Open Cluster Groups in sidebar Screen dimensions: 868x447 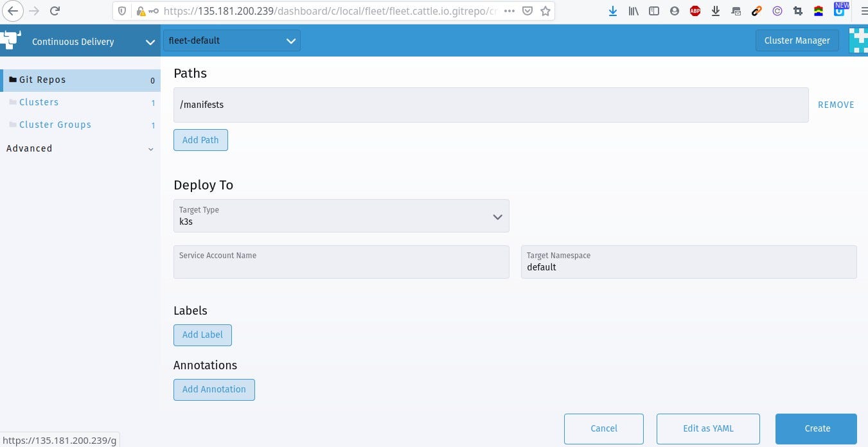[80, 125]
